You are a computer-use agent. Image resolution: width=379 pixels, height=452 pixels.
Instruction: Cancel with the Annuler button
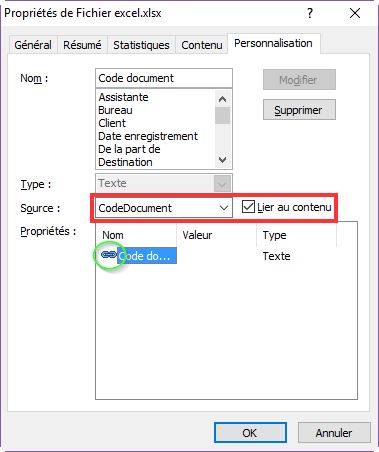(x=334, y=433)
